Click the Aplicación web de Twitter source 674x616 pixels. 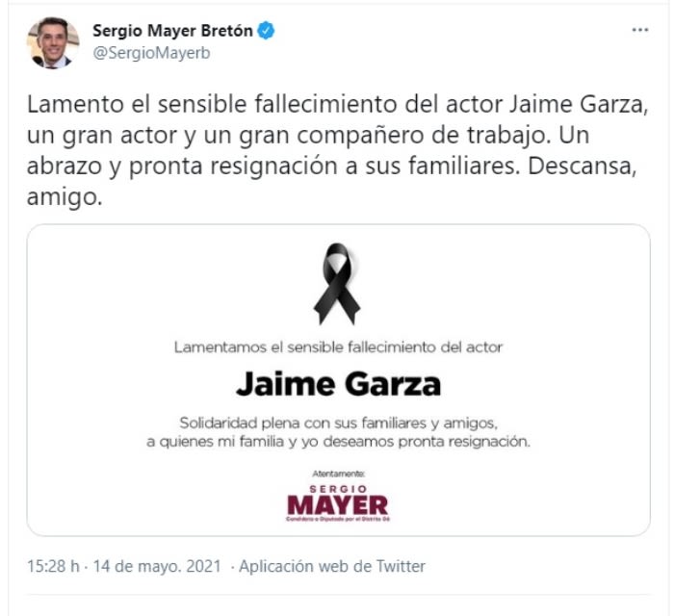[x=332, y=566]
